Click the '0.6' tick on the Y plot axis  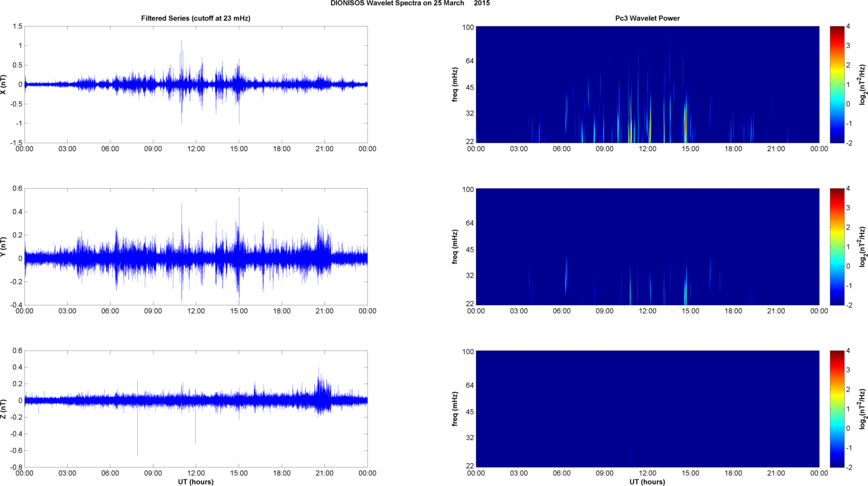[17, 189]
